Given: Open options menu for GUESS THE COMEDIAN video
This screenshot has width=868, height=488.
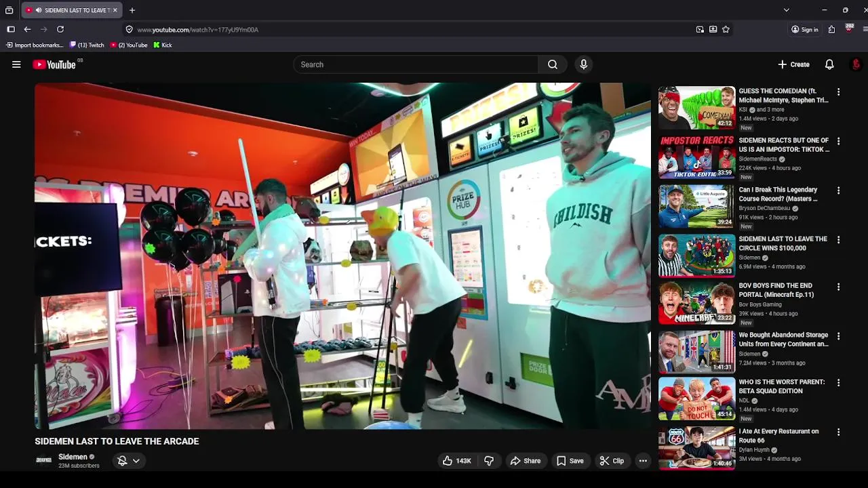Looking at the screenshot, I should tap(838, 91).
